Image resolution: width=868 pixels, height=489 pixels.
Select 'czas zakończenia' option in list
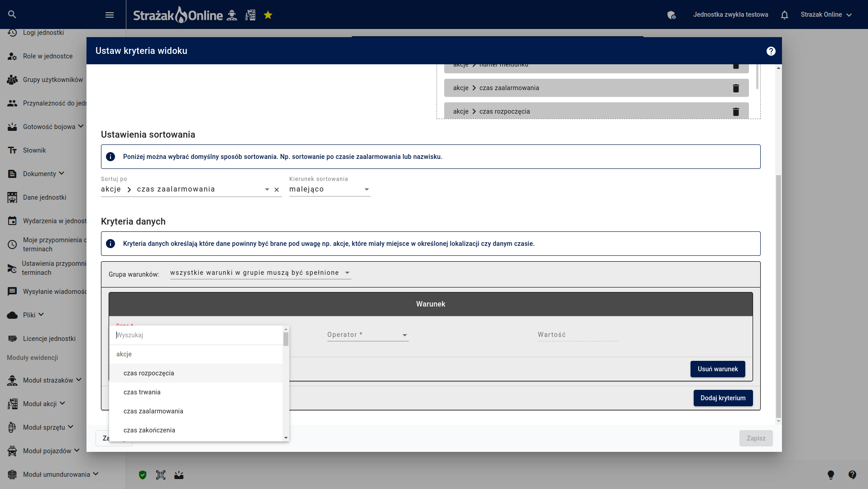pyautogui.click(x=196, y=430)
